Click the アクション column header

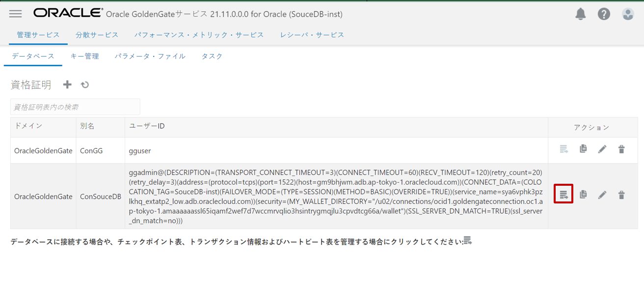(x=592, y=127)
